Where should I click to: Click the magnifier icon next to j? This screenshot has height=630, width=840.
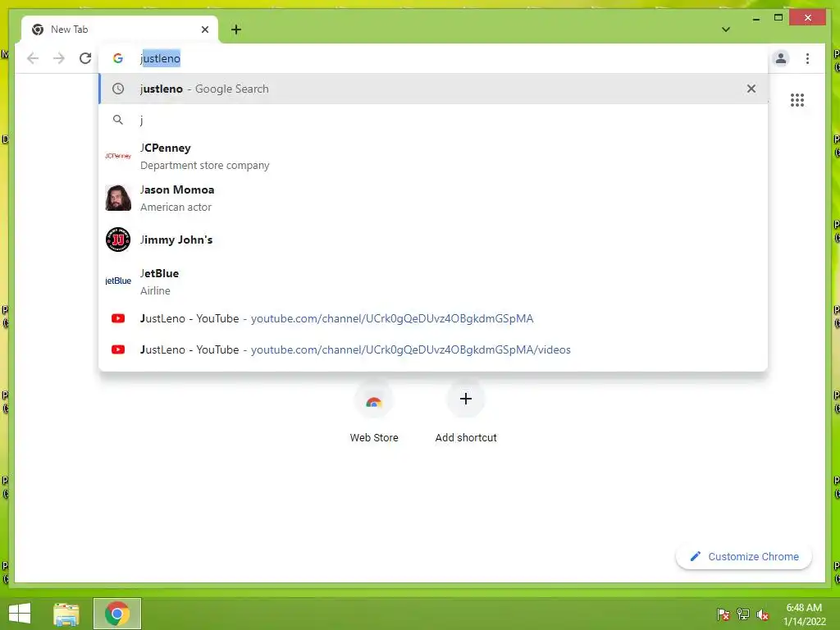(x=118, y=120)
